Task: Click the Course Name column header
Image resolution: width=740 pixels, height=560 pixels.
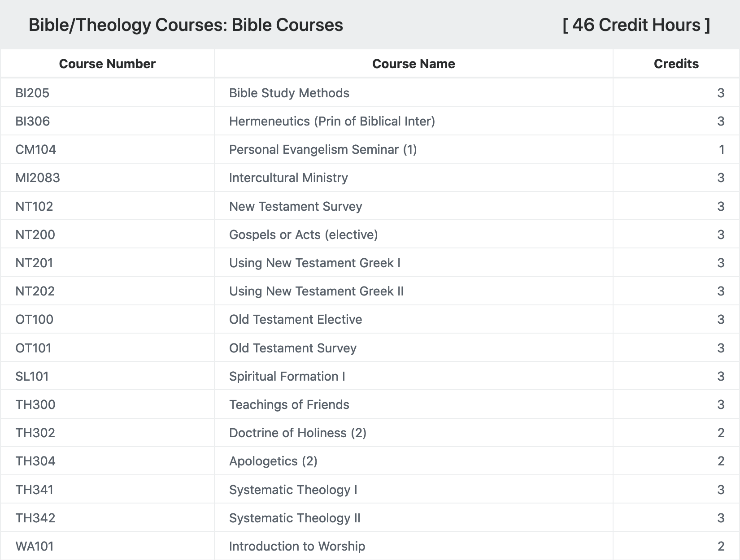Action: pyautogui.click(x=414, y=64)
